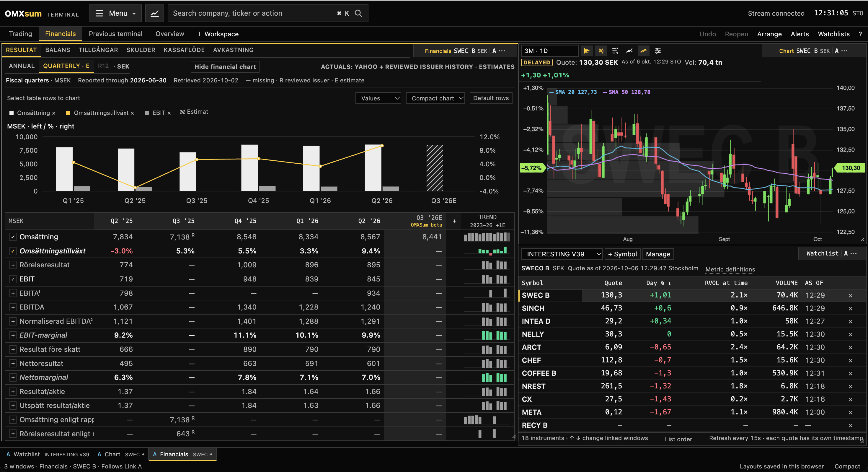
Task: Sort by Day % column header
Action: [x=658, y=283]
